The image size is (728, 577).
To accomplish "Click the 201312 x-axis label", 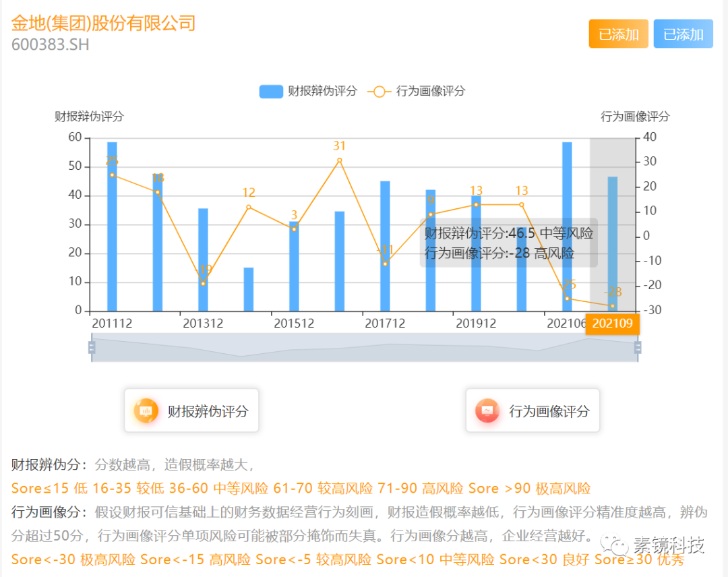I will pos(203,323).
